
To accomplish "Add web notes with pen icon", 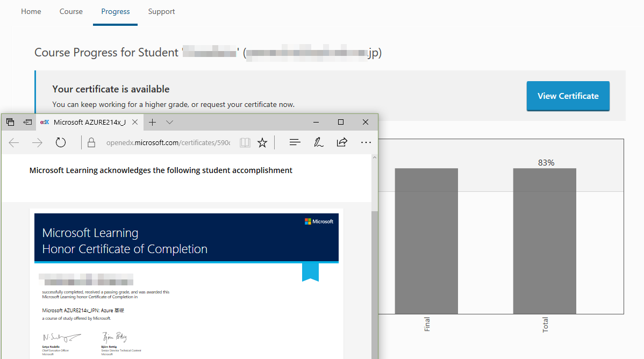I will [318, 142].
